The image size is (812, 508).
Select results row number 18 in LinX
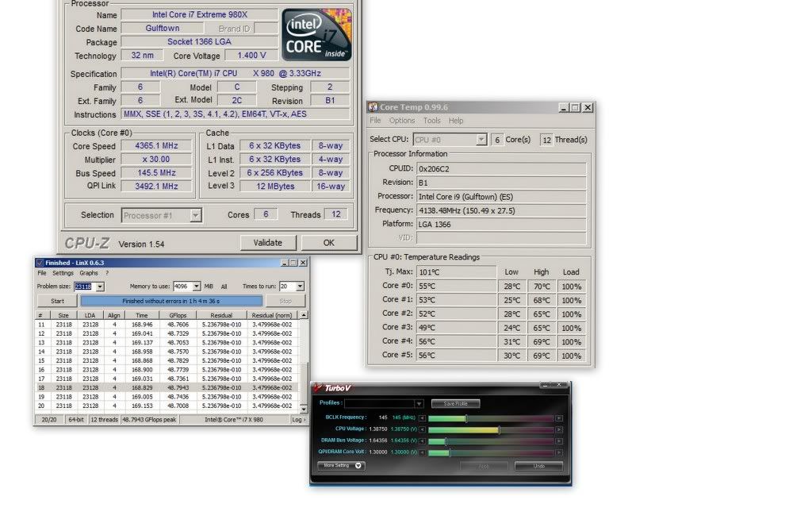(x=167, y=387)
